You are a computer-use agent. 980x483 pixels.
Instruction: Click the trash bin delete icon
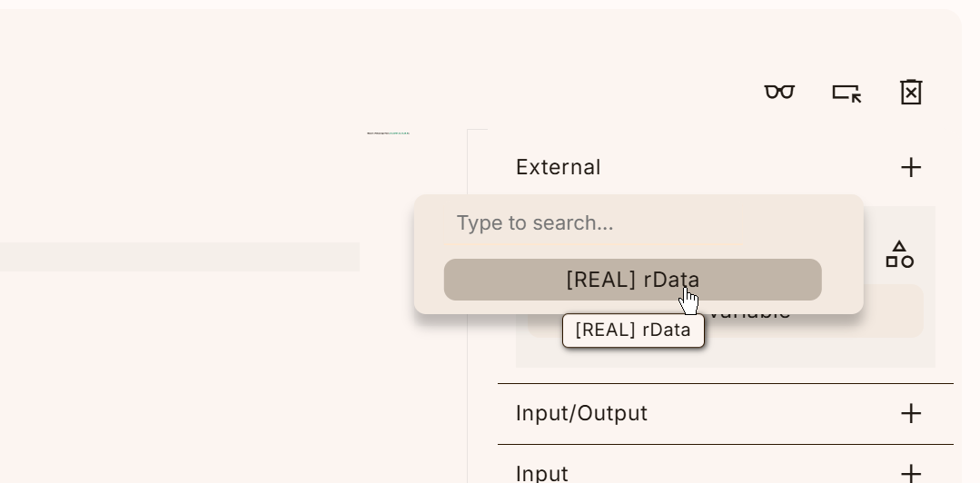[x=911, y=92]
